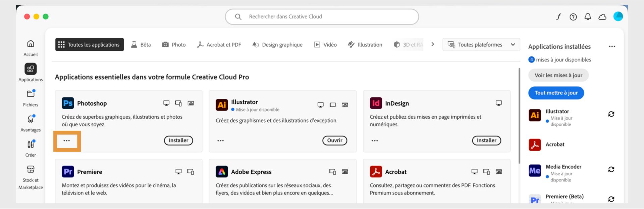This screenshot has width=644, height=209.
Task: Click Illustrator's tablet platform icon
Action: point(333,105)
